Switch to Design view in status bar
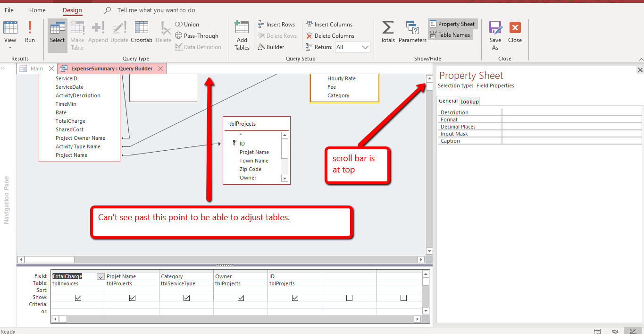644x334 pixels. click(633, 331)
